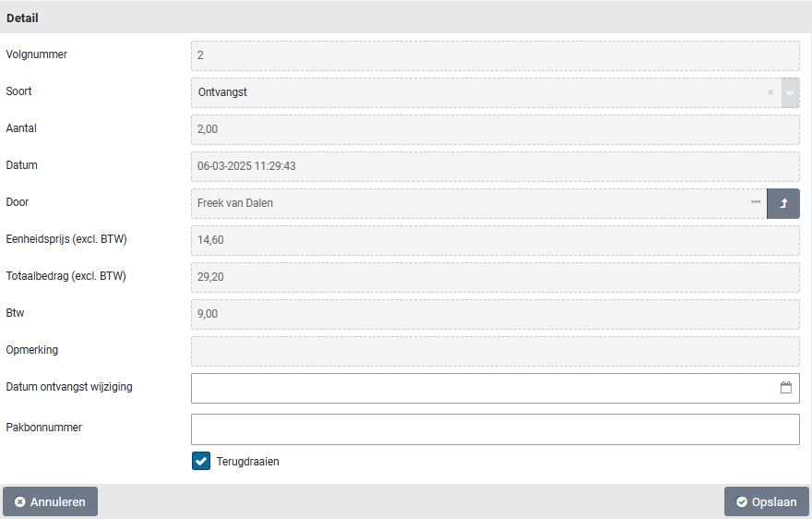
Task: Focus the empty Opmerking field
Action: point(495,351)
